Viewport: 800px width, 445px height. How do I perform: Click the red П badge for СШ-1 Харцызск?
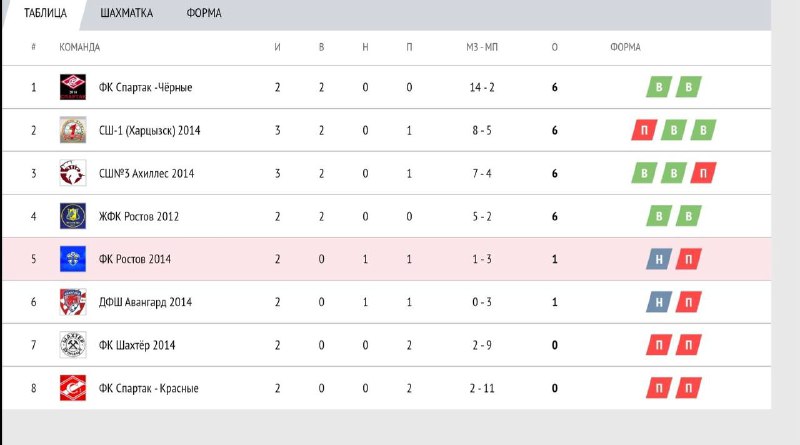click(644, 130)
